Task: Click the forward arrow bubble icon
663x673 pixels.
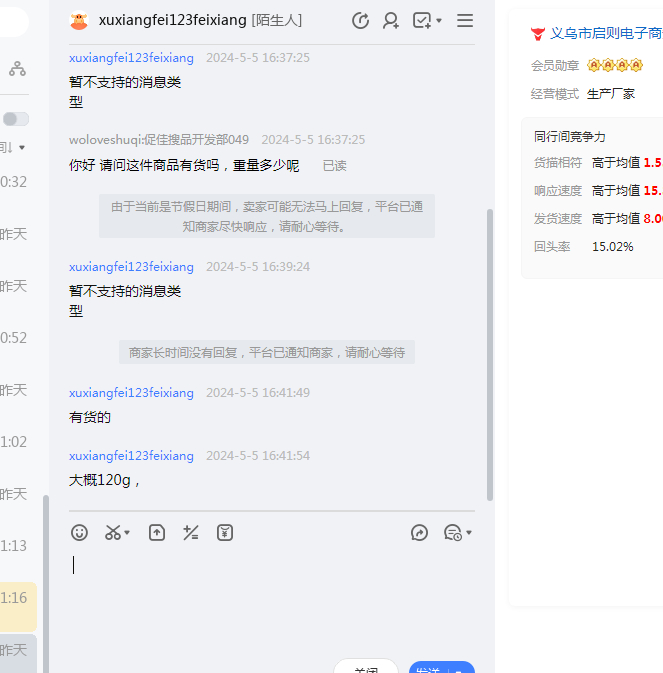Action: 419,533
